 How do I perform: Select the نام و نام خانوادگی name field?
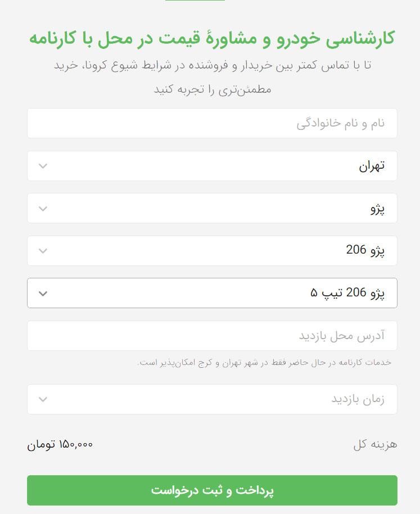coord(212,123)
